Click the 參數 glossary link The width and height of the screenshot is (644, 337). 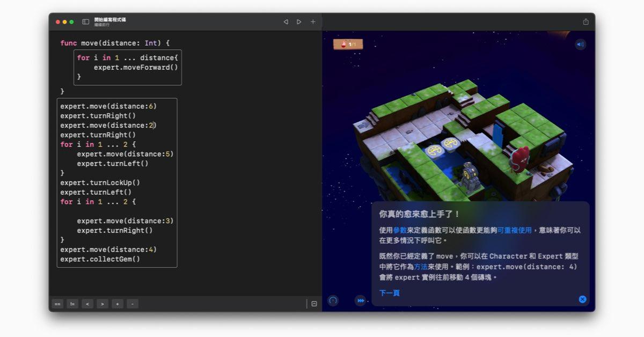(400, 230)
